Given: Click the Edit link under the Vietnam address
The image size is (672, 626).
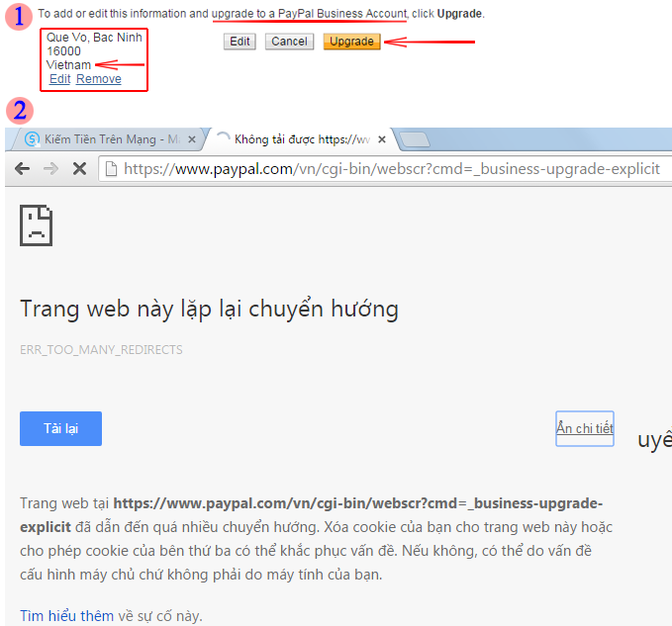Looking at the screenshot, I should 60,79.
